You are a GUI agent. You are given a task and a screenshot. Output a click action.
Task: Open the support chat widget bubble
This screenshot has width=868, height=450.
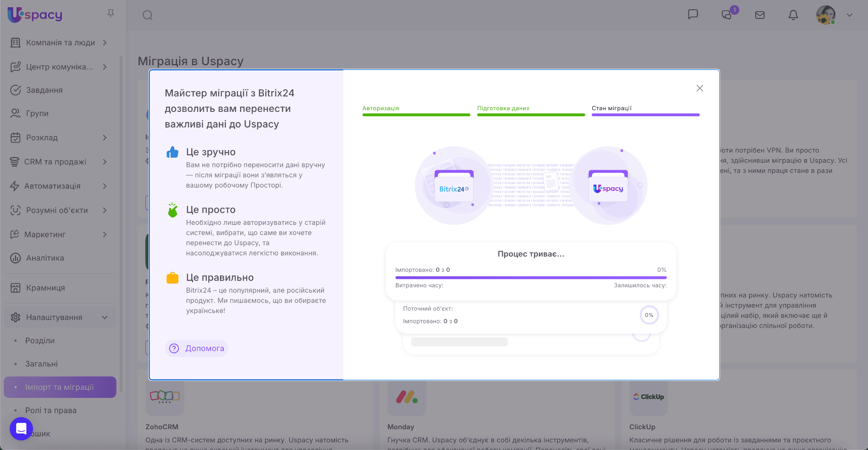tap(21, 428)
